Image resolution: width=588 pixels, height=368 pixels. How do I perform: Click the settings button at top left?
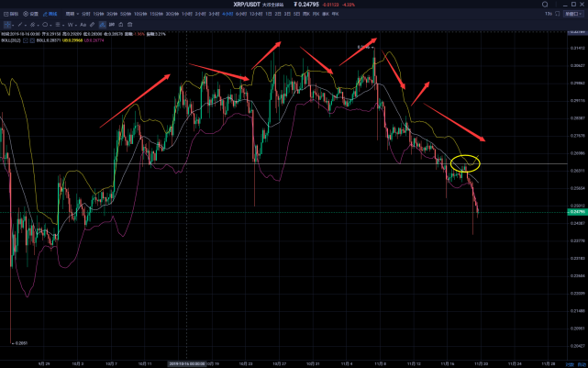click(31, 14)
